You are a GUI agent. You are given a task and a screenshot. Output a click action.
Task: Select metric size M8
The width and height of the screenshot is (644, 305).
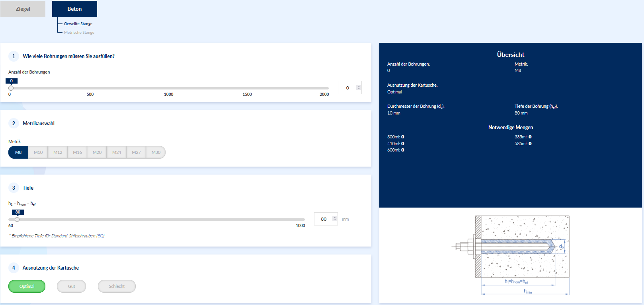click(x=18, y=152)
